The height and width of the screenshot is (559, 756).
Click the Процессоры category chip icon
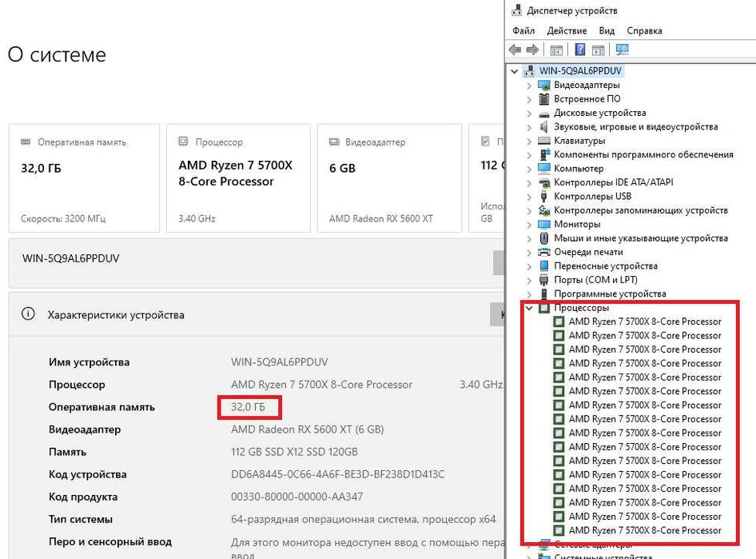544,308
